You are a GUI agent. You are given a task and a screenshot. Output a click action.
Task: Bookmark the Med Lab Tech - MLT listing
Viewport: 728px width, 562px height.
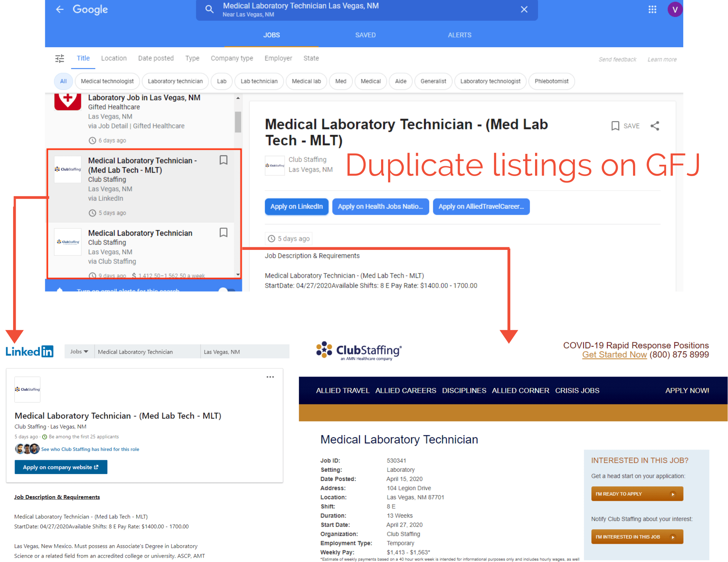tap(223, 160)
